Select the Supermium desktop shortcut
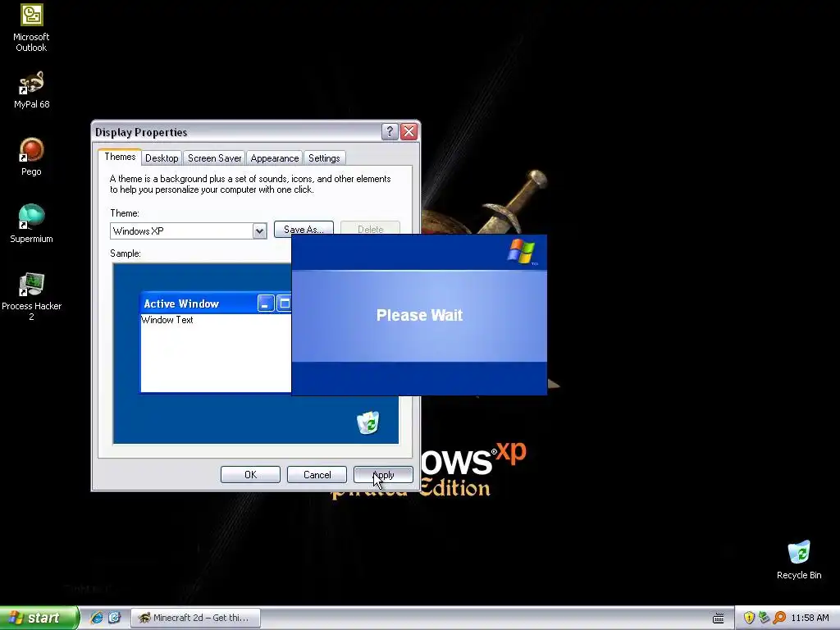The height and width of the screenshot is (630, 840). click(31, 224)
